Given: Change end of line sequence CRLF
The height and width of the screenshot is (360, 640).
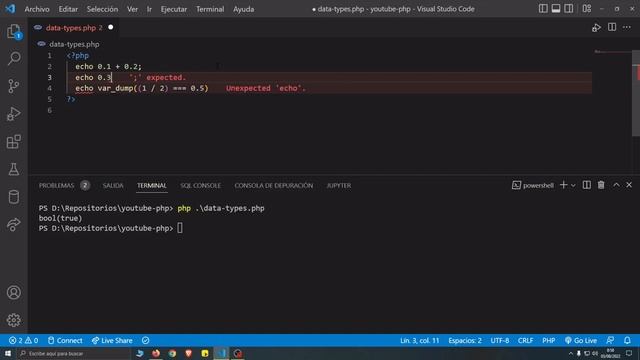Looking at the screenshot, I should 525,340.
